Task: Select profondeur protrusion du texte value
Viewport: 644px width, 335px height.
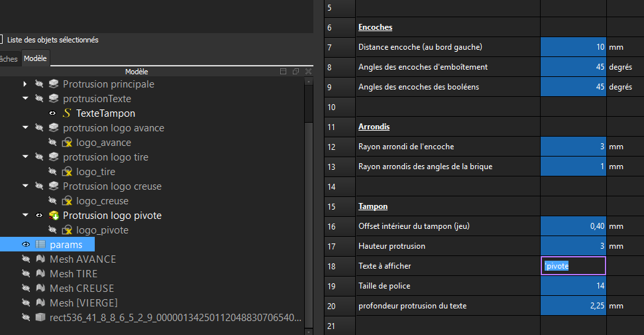Action: (x=573, y=306)
